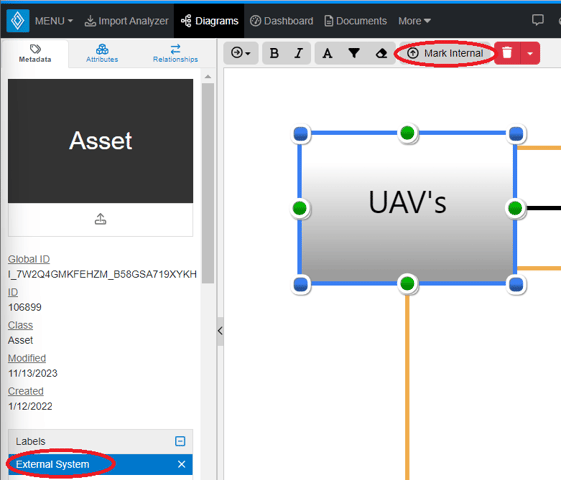The width and height of the screenshot is (561, 480).
Task: Select the Metadata tab
Action: click(35, 53)
